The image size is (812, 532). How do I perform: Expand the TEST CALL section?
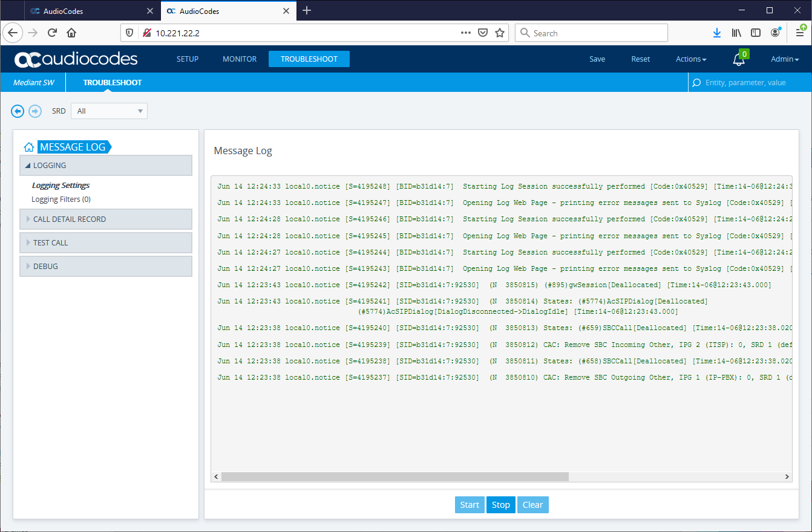(106, 243)
